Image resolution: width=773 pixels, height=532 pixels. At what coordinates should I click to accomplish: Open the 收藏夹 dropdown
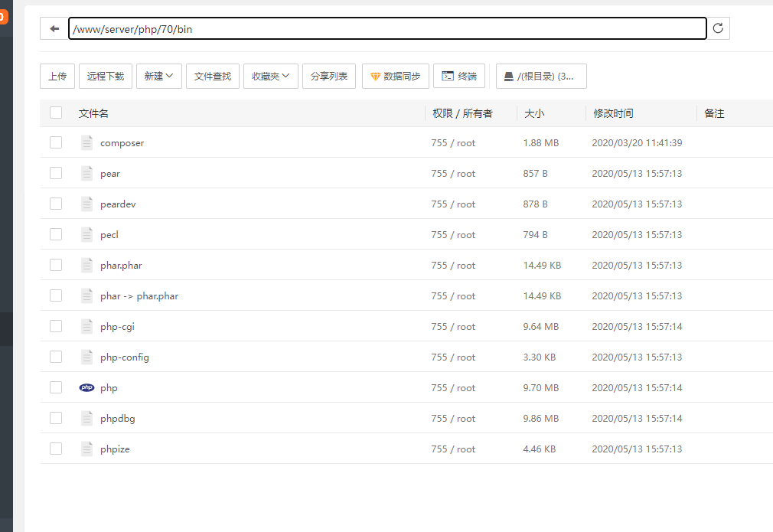[271, 76]
